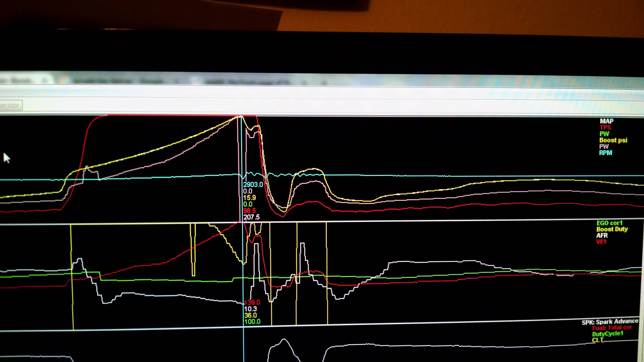Viewport: 644px width, 362px height.
Task: Click the MAP trace legend label
Action: point(606,121)
